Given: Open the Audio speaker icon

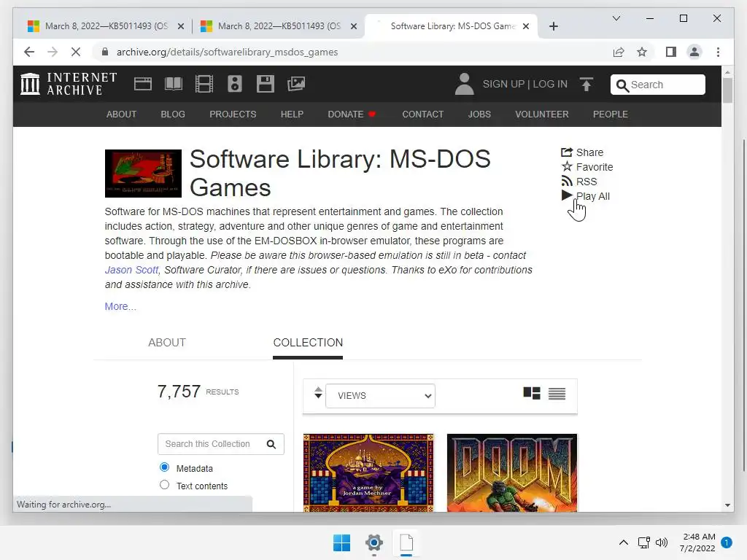Looking at the screenshot, I should click(x=234, y=84).
